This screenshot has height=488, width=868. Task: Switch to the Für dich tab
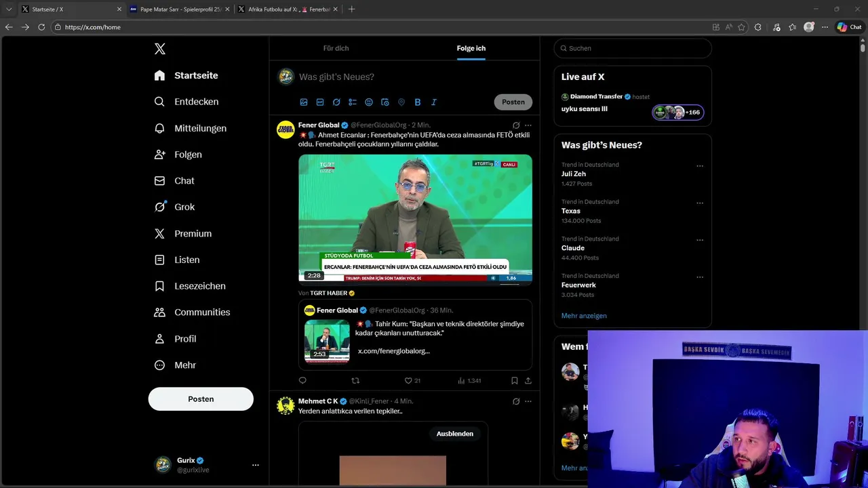[x=336, y=48]
